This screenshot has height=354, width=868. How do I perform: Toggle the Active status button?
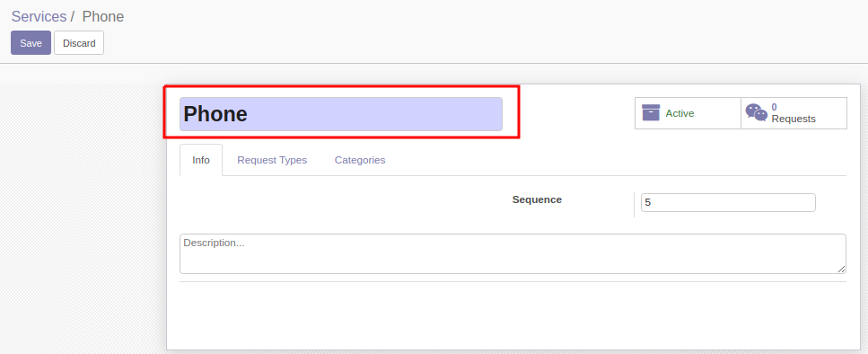pyautogui.click(x=688, y=113)
